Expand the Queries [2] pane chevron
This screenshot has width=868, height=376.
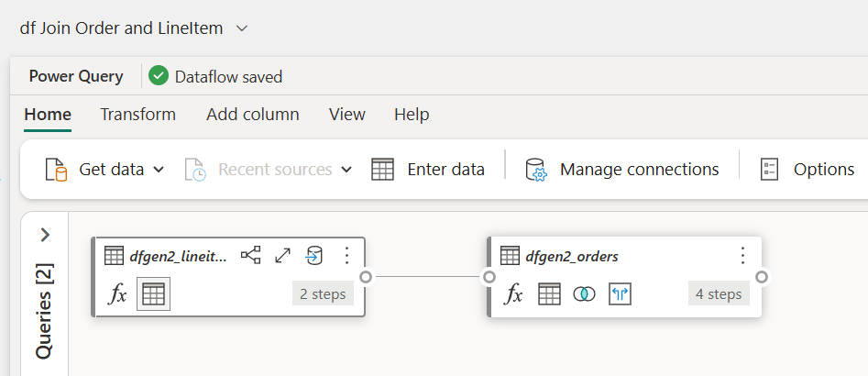(45, 235)
